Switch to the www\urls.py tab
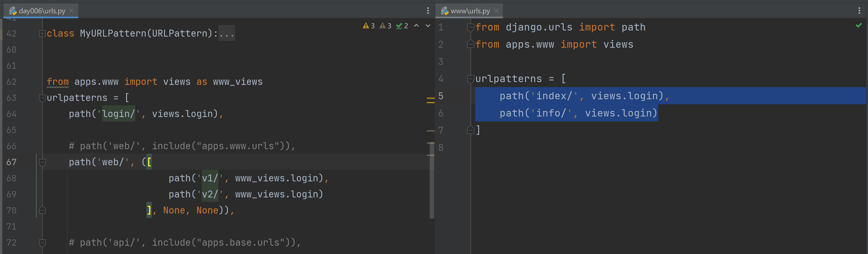868x254 pixels. click(x=470, y=11)
